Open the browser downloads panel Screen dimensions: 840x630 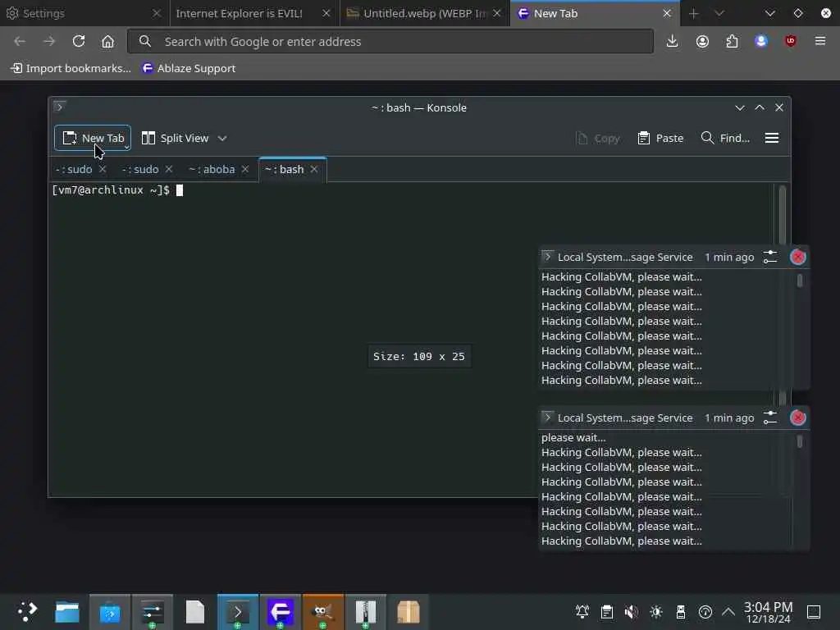(673, 41)
